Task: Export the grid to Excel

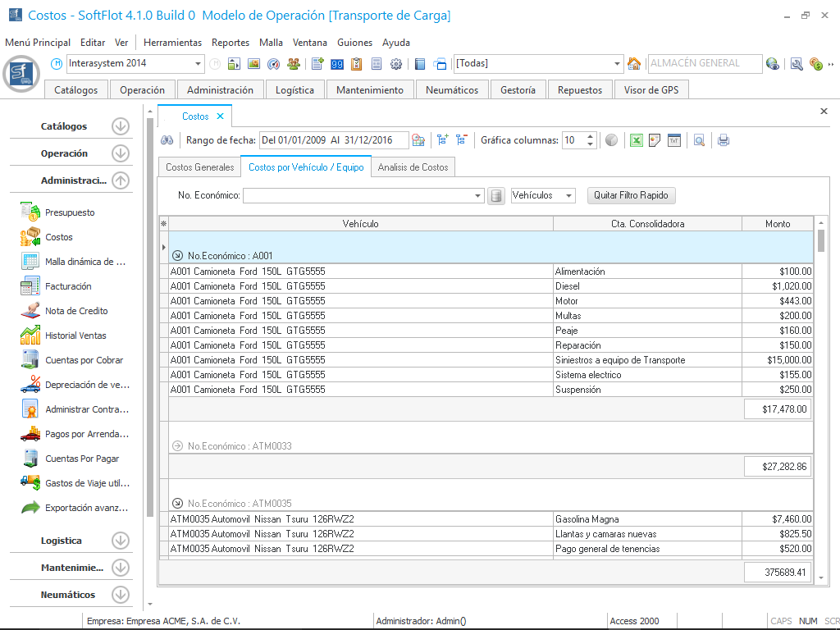Action: [x=636, y=140]
